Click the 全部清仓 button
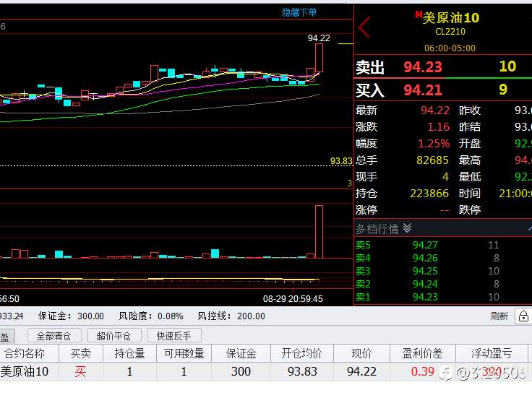The width and height of the screenshot is (532, 398). (x=54, y=336)
